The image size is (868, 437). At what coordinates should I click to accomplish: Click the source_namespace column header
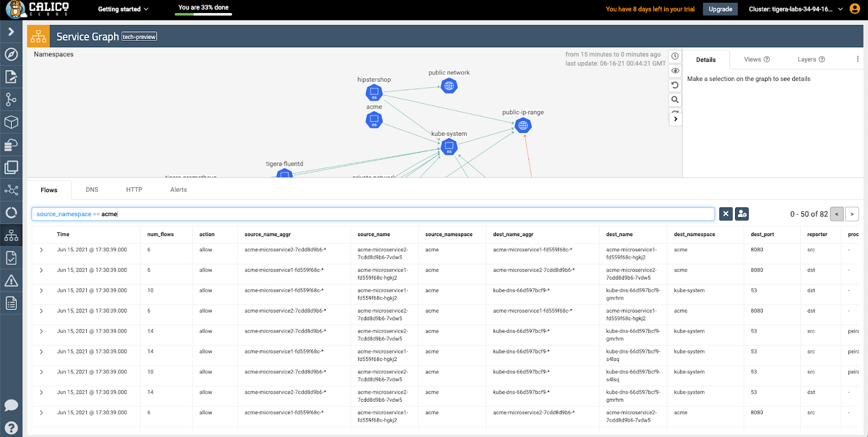pyautogui.click(x=449, y=235)
